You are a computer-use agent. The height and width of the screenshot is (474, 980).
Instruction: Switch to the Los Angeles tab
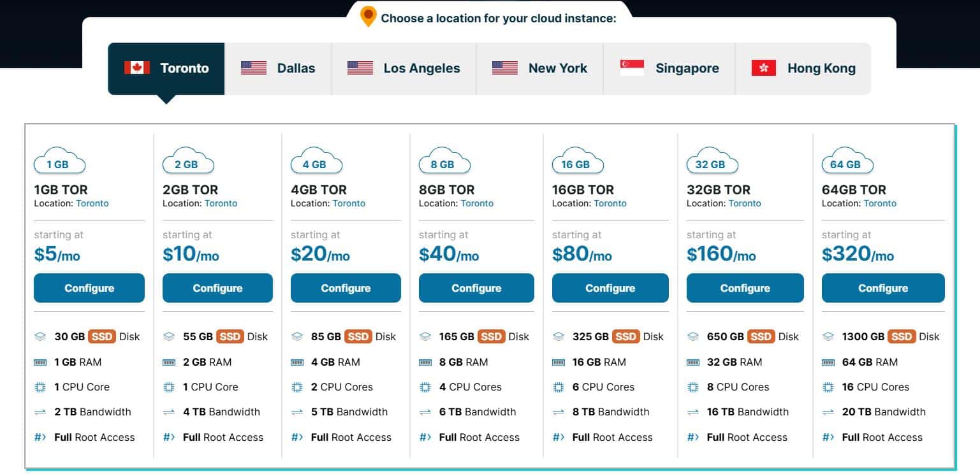tap(404, 68)
